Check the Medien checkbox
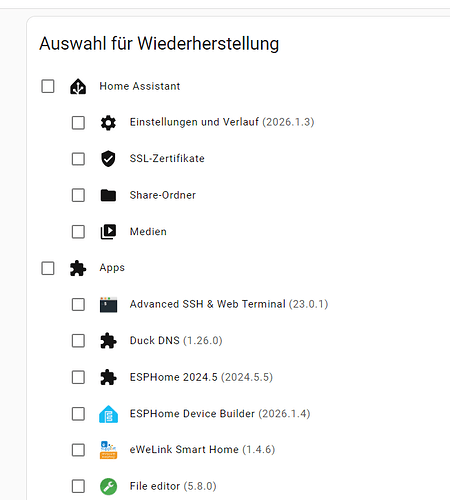 pos(78,232)
